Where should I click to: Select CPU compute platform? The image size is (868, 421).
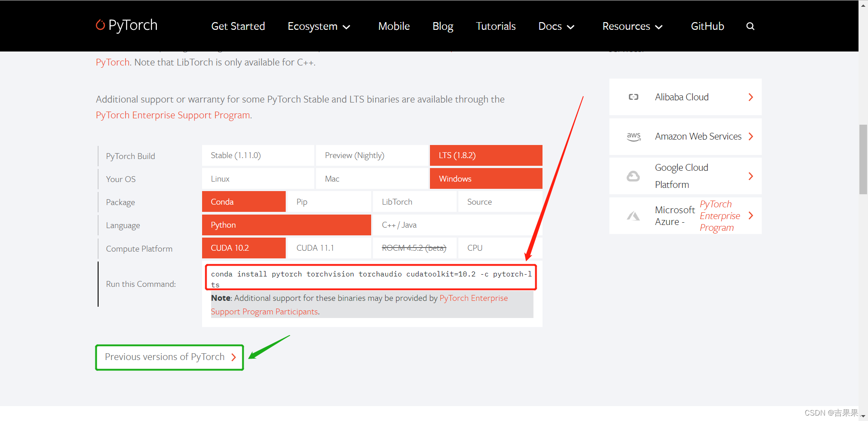[500, 248]
